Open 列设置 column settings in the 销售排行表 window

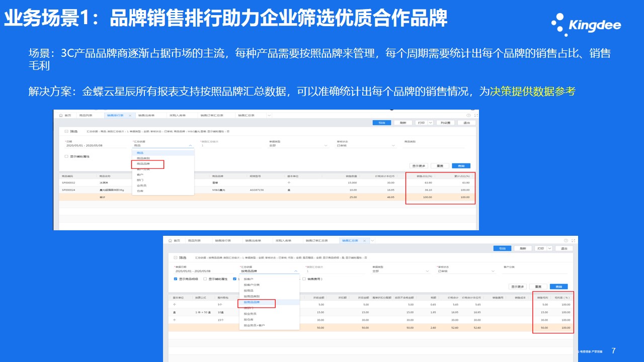coord(445,123)
